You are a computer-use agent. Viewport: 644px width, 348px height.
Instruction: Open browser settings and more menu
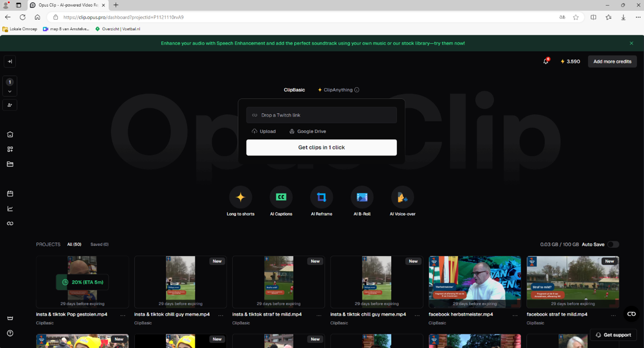pyautogui.click(x=638, y=17)
